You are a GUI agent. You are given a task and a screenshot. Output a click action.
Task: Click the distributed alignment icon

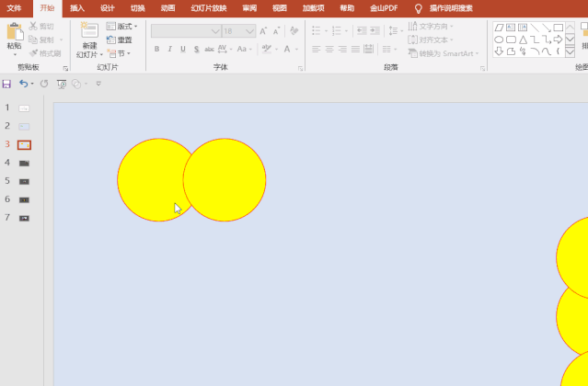pos(369,49)
